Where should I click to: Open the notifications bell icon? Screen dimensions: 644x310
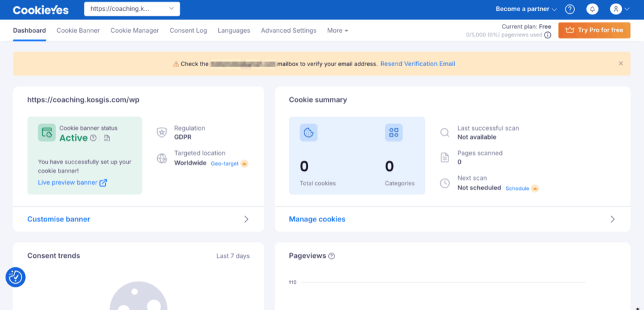(592, 9)
